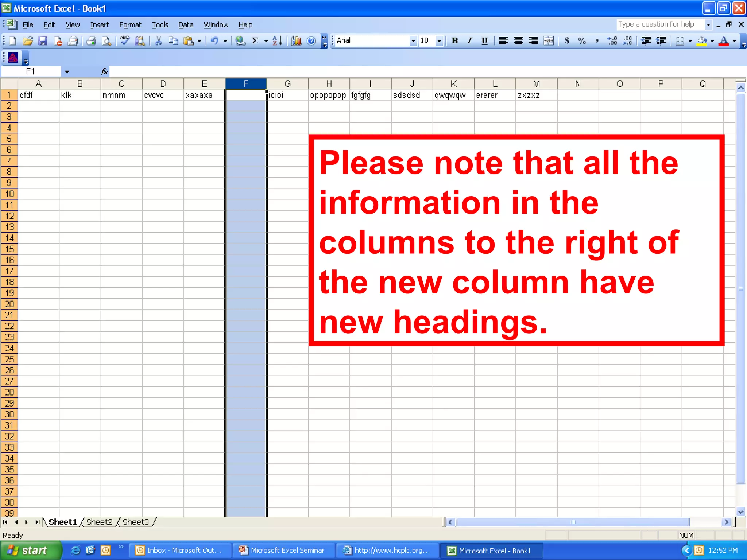
Task: Apply red font color swatch
Action: click(724, 41)
